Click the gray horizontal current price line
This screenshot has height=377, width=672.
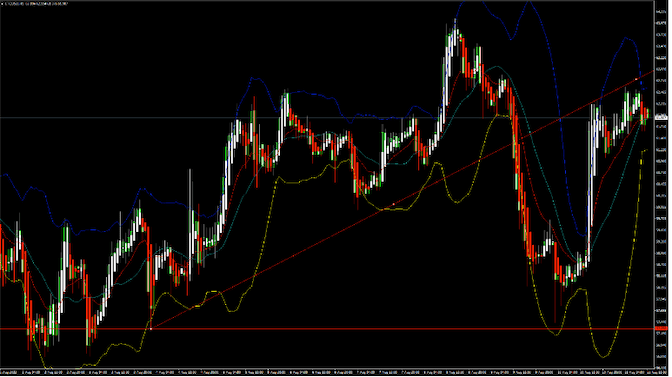click(x=326, y=117)
